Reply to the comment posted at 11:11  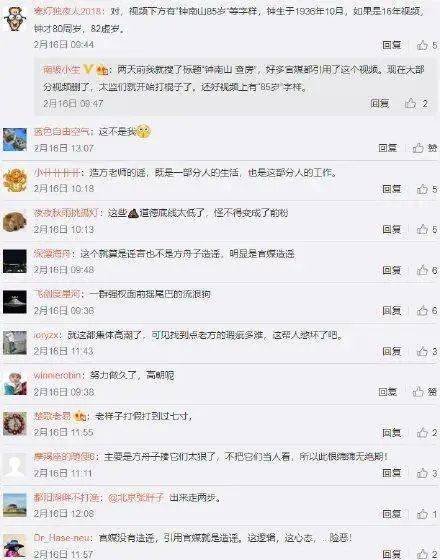(392, 473)
